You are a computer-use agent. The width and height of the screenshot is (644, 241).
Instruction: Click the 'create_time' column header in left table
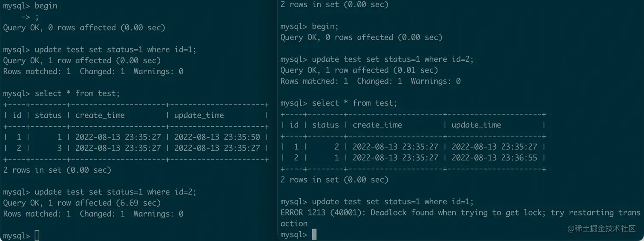tap(100, 115)
